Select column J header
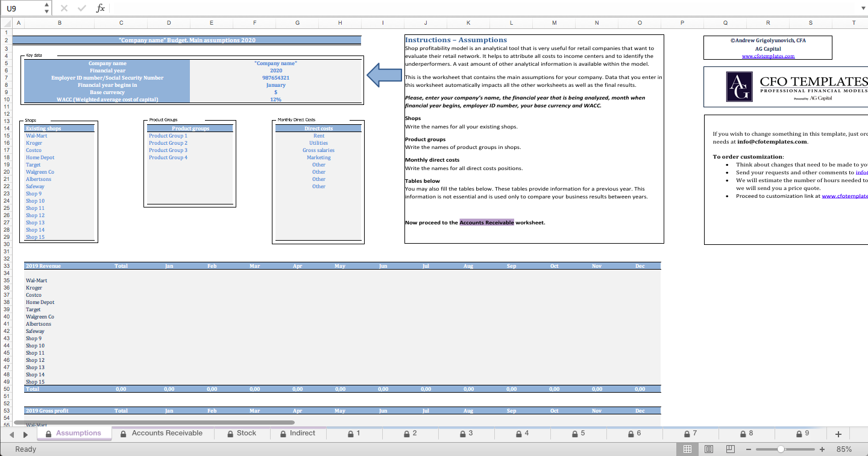 click(x=426, y=23)
